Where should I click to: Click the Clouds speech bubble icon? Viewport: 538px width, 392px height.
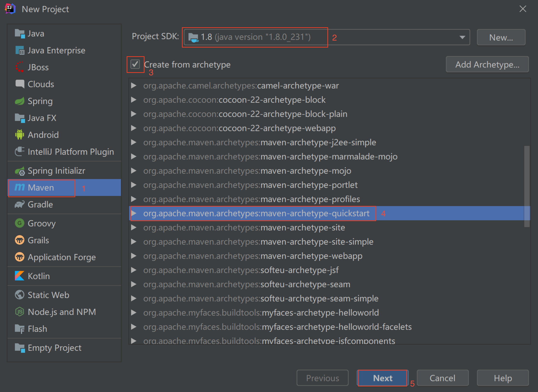tap(20, 84)
